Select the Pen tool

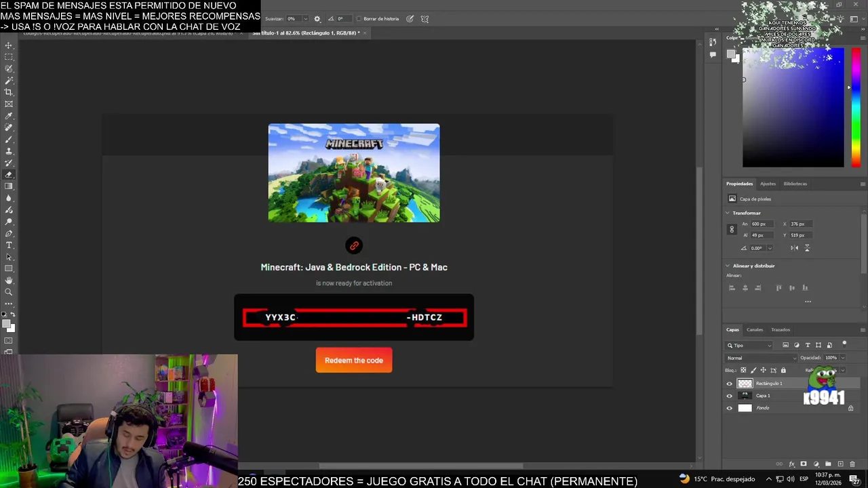click(x=9, y=233)
